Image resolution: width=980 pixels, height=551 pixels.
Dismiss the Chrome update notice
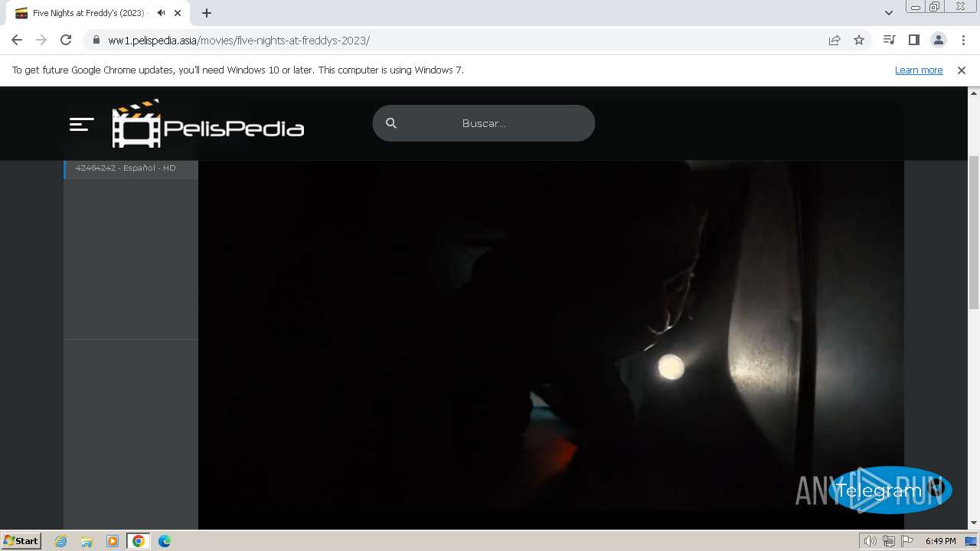962,70
